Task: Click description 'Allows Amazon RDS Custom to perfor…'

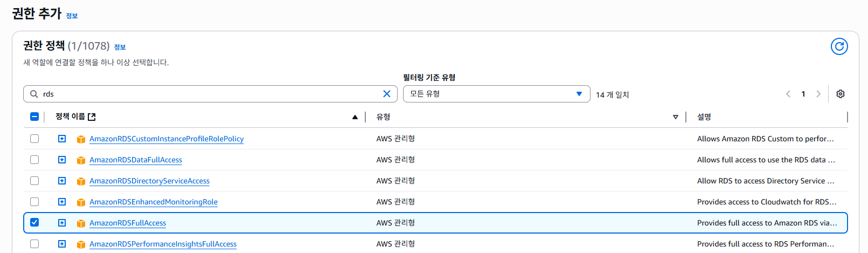Action: [x=765, y=139]
